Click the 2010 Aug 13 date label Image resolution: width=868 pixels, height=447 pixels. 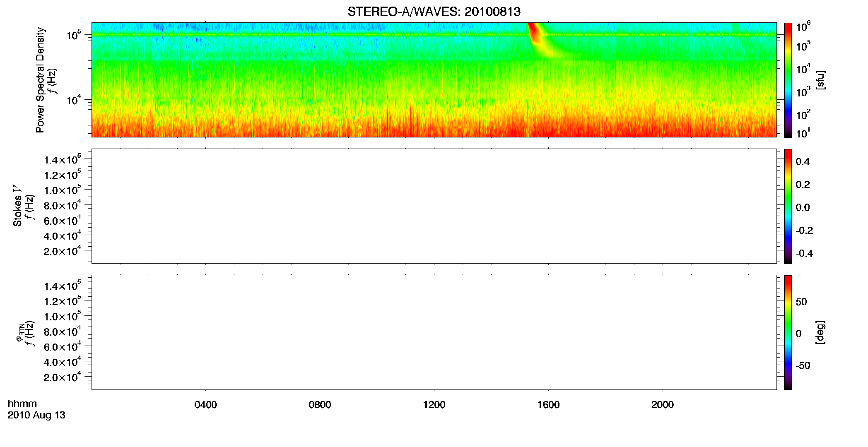coord(36,415)
